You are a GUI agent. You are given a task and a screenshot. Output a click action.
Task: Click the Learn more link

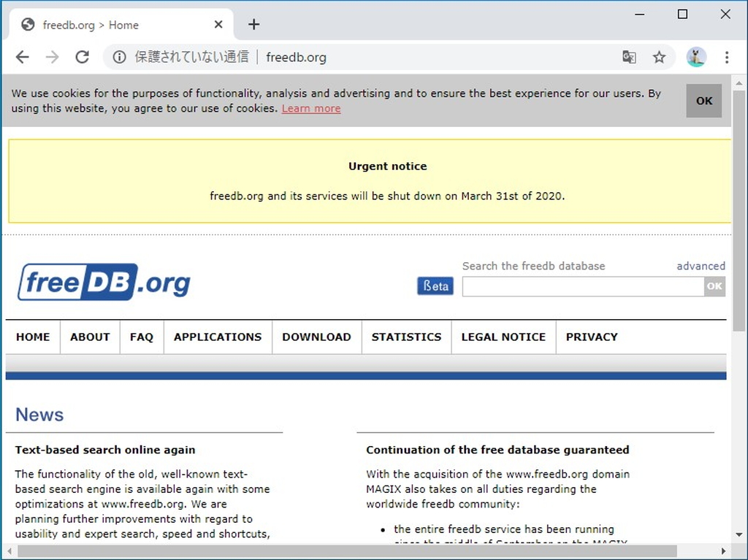(x=311, y=108)
